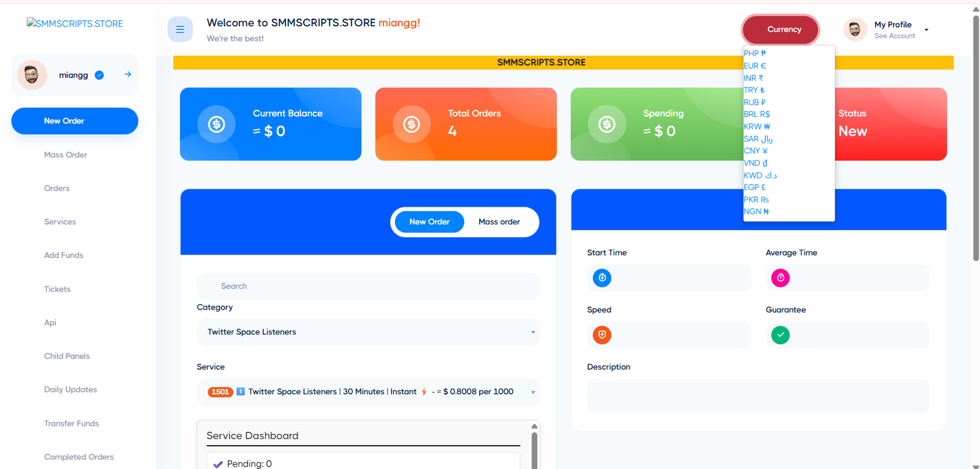The image size is (980, 469).
Task: Open the Service dropdown
Action: [368, 392]
